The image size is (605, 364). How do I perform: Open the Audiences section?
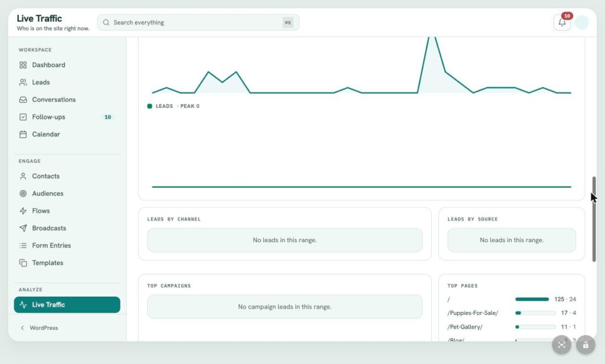tap(67, 193)
